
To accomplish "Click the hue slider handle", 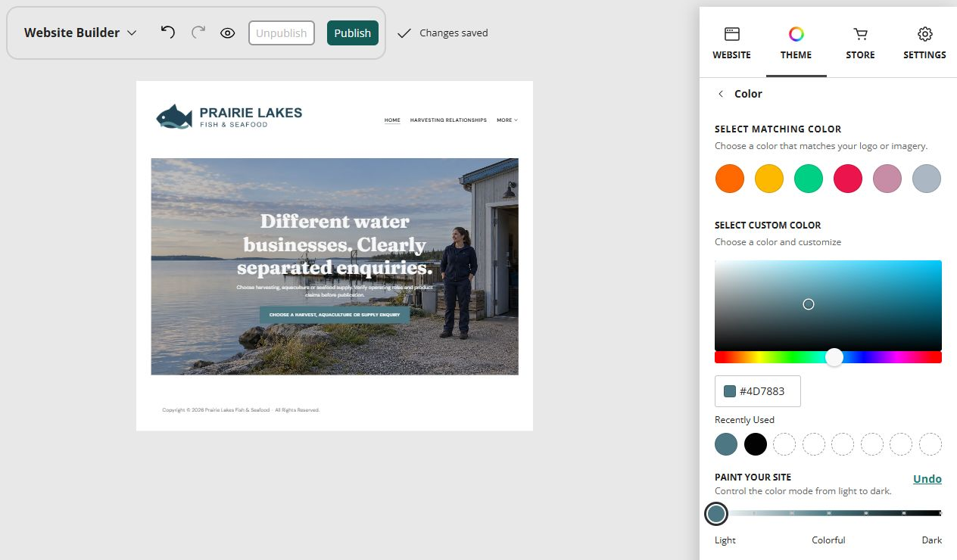I will (x=834, y=357).
